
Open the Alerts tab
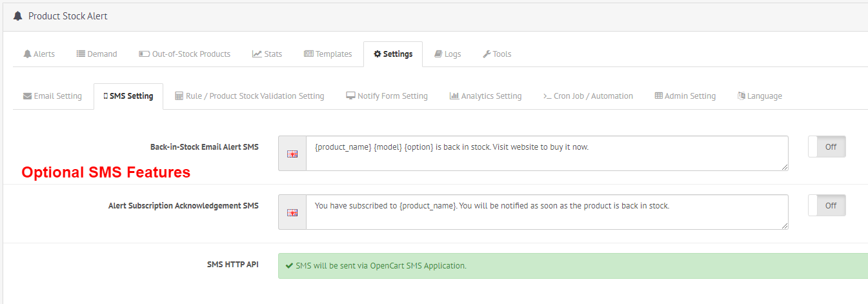39,54
